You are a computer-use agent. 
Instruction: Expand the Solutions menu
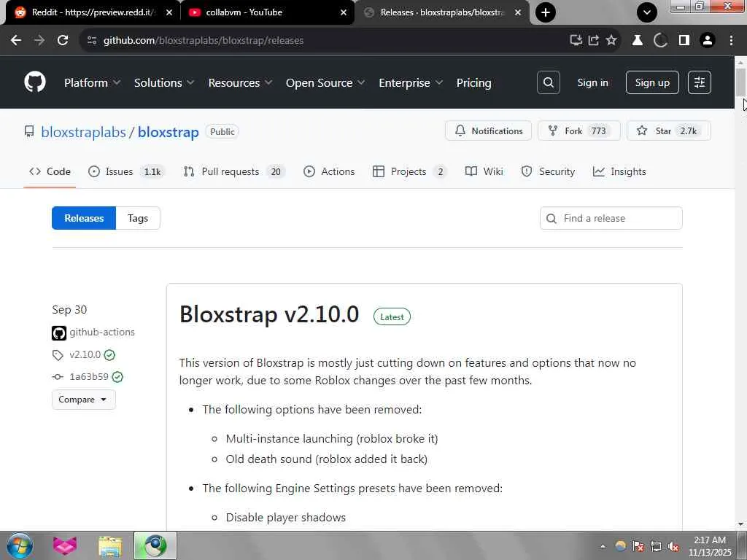click(164, 83)
